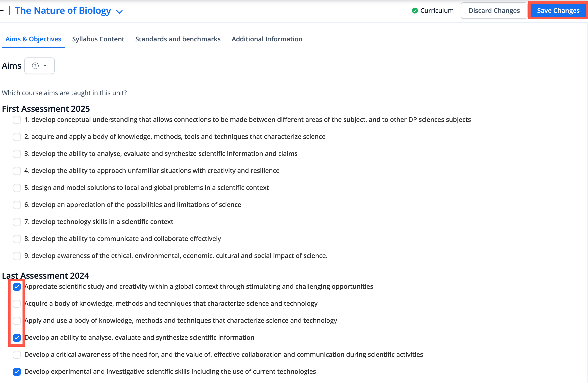The width and height of the screenshot is (588, 383).
Task: Expand the Nature of Biology unit dropdown chevron
Action: tap(120, 12)
